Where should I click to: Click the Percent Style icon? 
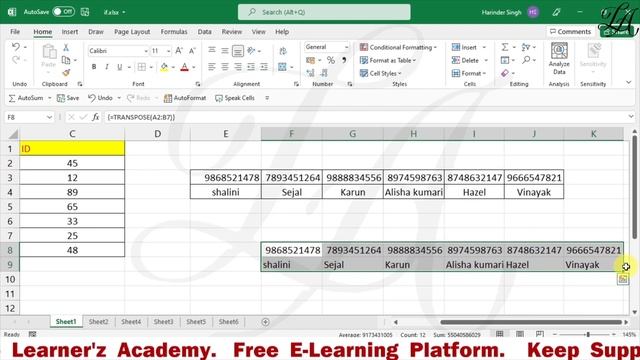pyautogui.click(x=331, y=60)
